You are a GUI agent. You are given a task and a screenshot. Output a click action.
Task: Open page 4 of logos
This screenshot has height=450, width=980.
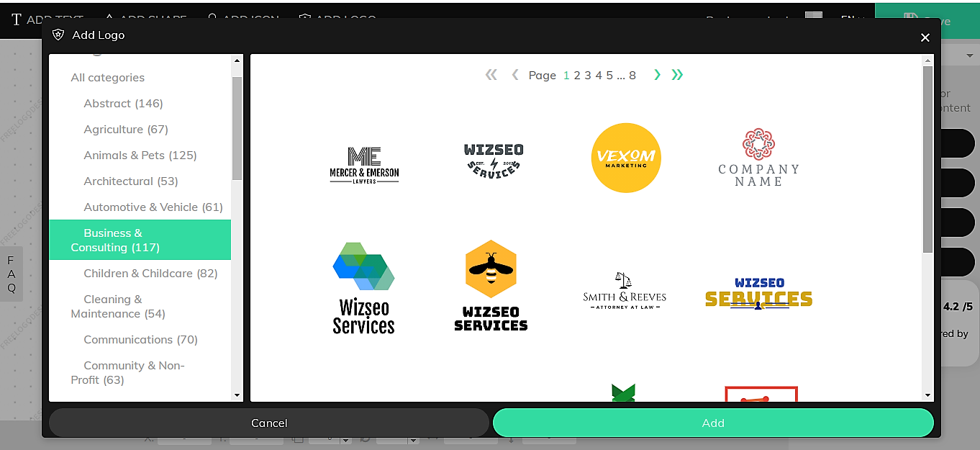pos(599,75)
